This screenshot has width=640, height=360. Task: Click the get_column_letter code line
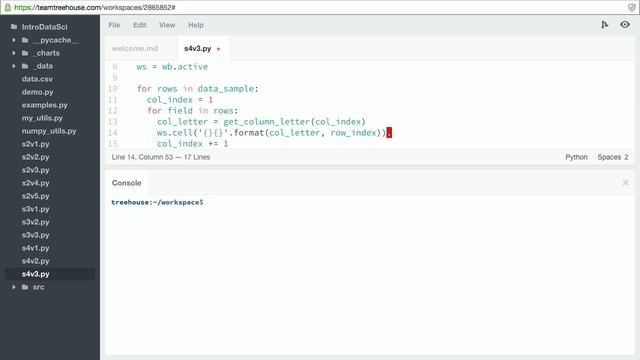click(261, 122)
